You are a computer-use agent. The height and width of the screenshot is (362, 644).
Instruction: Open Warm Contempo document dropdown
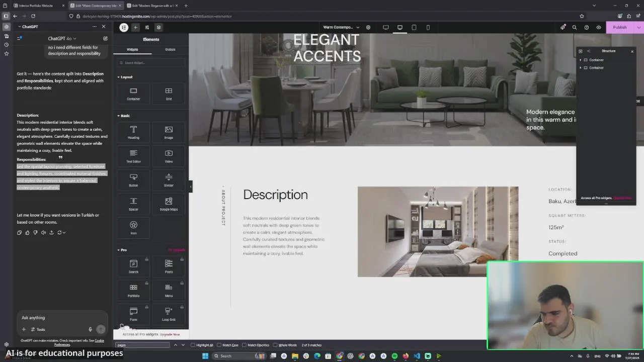point(341,27)
